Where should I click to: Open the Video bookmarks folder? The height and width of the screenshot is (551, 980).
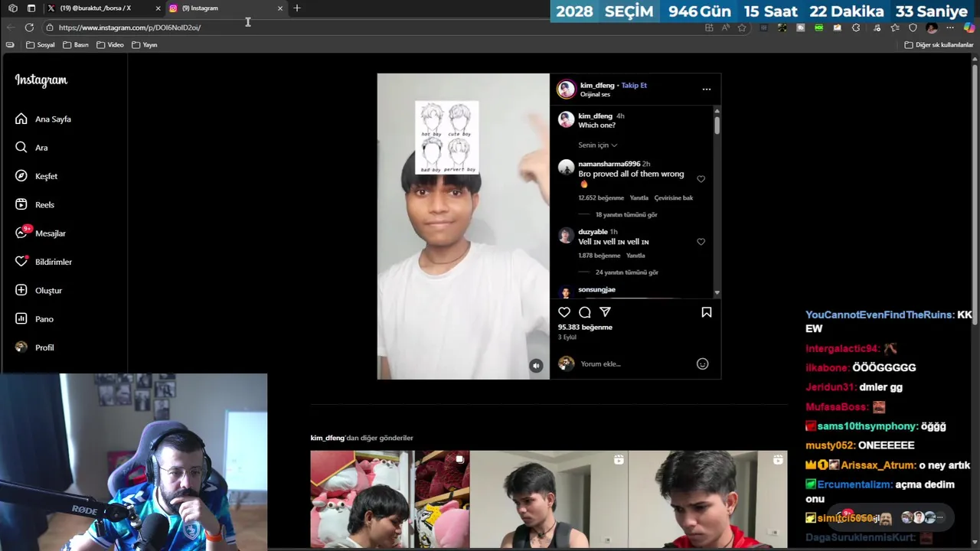110,45
